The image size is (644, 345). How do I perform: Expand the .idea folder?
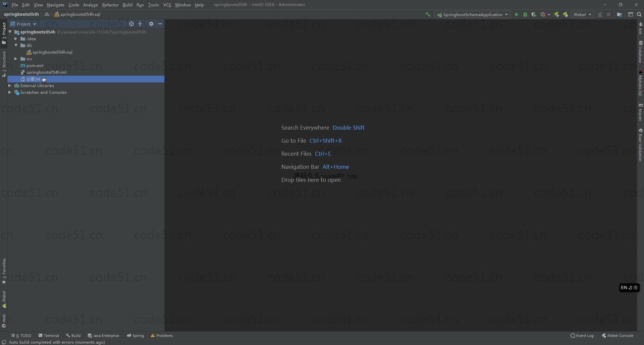point(16,39)
